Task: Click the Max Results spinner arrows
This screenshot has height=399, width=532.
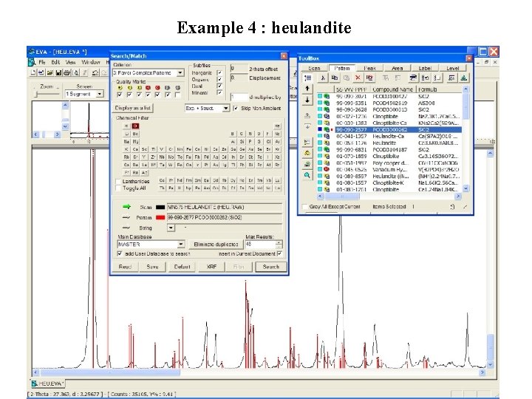Action: [279, 244]
